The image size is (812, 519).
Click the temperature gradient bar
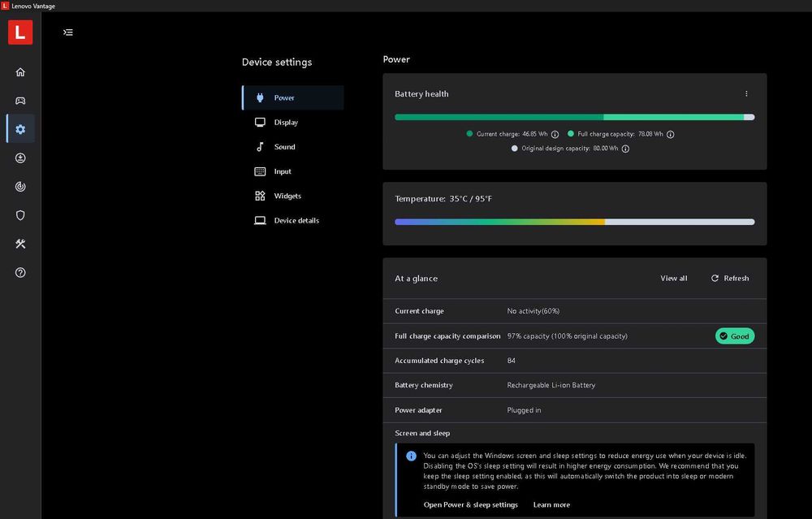(x=574, y=222)
